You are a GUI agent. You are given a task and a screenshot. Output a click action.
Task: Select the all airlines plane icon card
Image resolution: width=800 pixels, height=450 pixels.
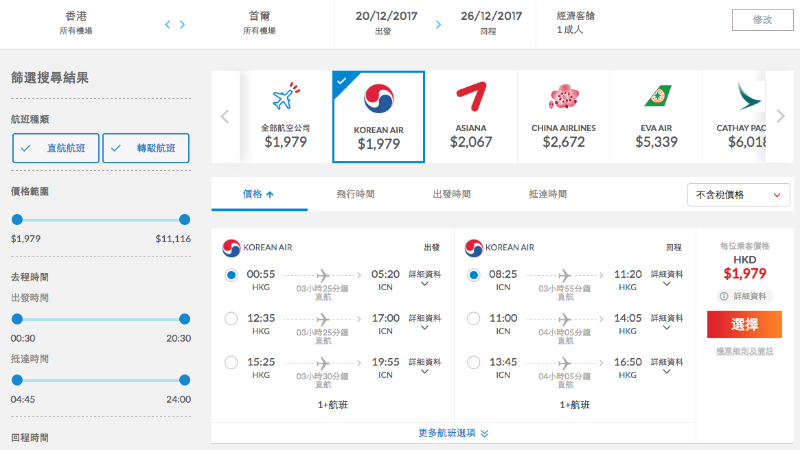coord(285,117)
